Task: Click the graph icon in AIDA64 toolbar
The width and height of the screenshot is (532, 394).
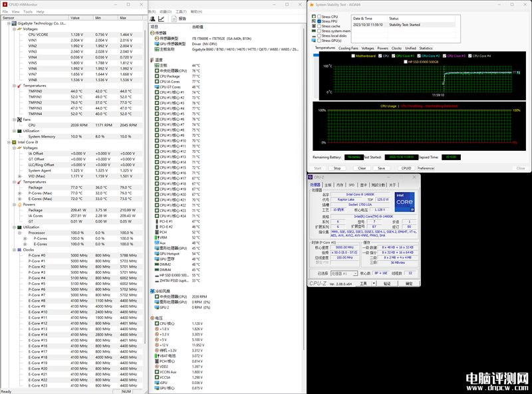Action: coord(162,19)
